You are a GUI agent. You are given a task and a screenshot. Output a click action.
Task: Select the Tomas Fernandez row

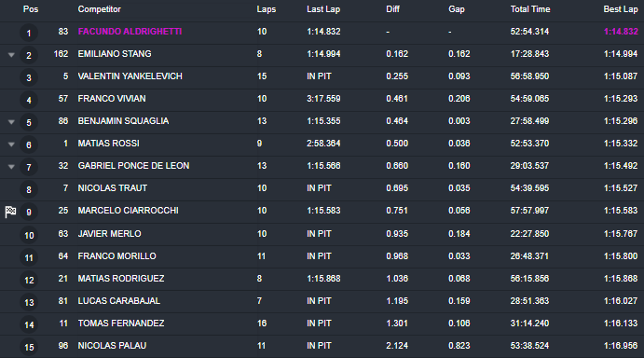(322, 324)
